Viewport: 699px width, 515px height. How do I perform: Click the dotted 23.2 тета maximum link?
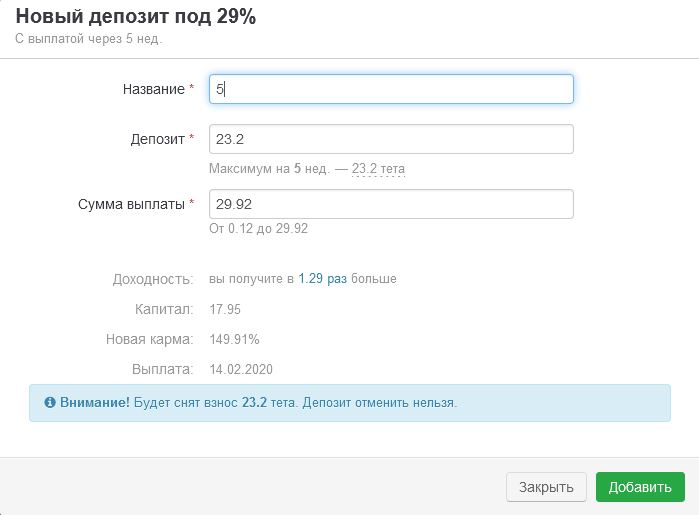tap(378, 169)
